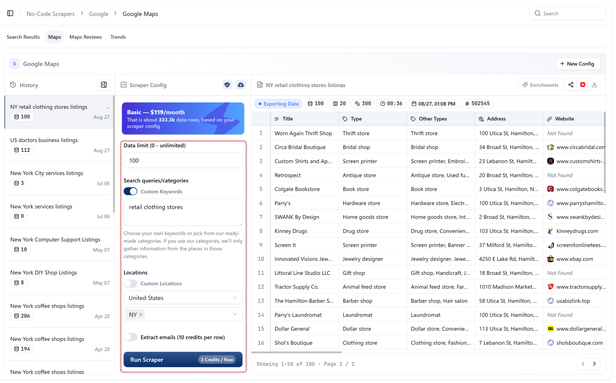Click the Worn Again Thrift Shop title
The image size is (616, 383).
coord(303,133)
